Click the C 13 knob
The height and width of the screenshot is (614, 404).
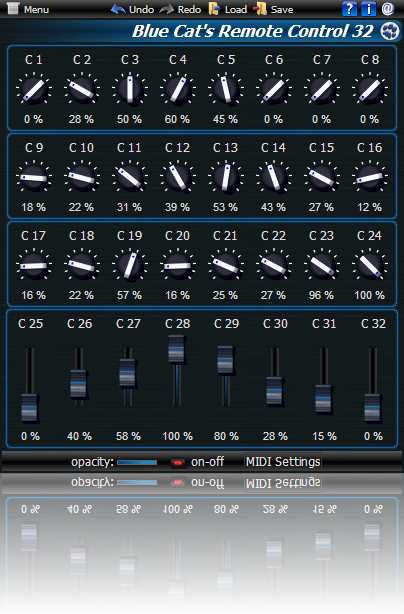(226, 178)
